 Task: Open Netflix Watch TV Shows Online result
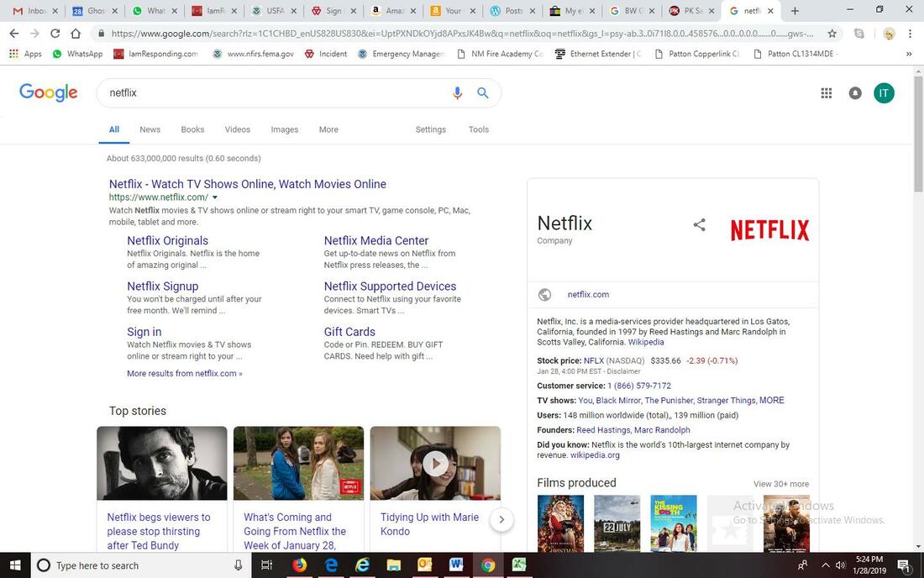coord(248,184)
